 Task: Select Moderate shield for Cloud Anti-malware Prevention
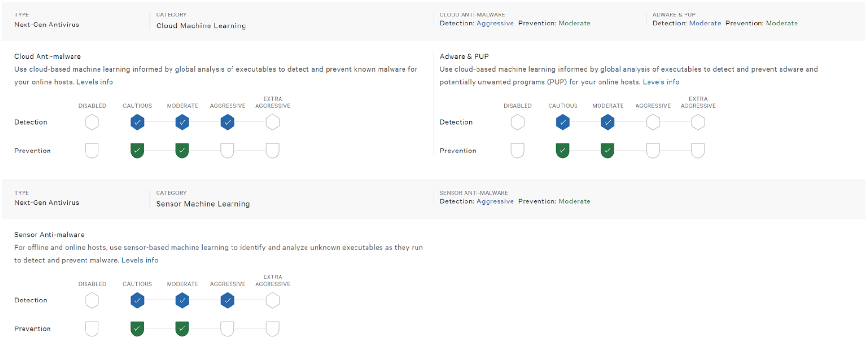[182, 151]
